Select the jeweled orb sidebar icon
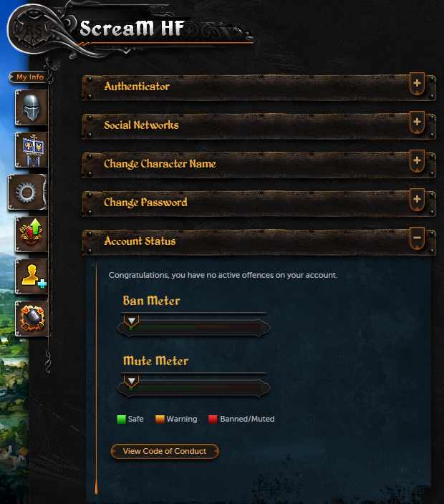Viewport: 444px width, 504px height. click(32, 319)
